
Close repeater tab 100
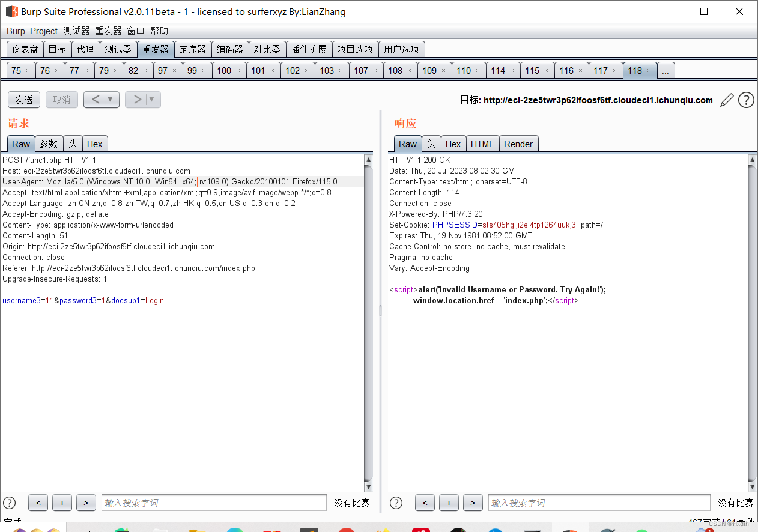(238, 71)
